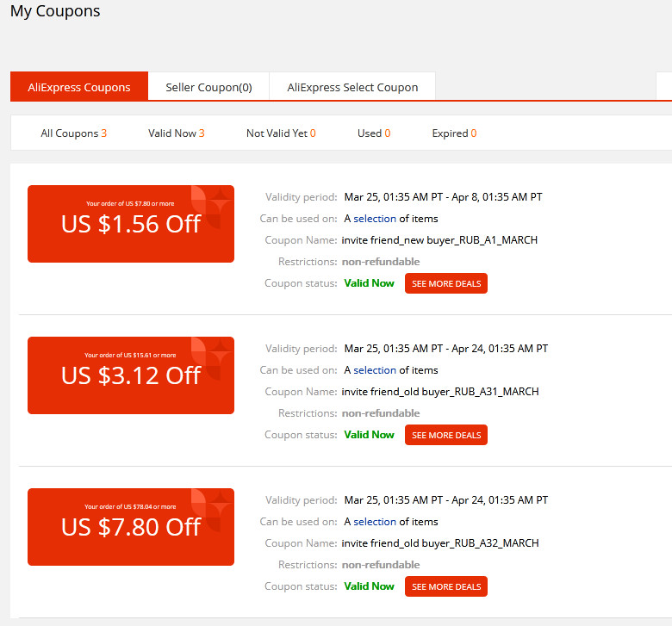Click Valid Now status of $3.12 coupon
Screen dimensions: 672x626
pos(369,435)
